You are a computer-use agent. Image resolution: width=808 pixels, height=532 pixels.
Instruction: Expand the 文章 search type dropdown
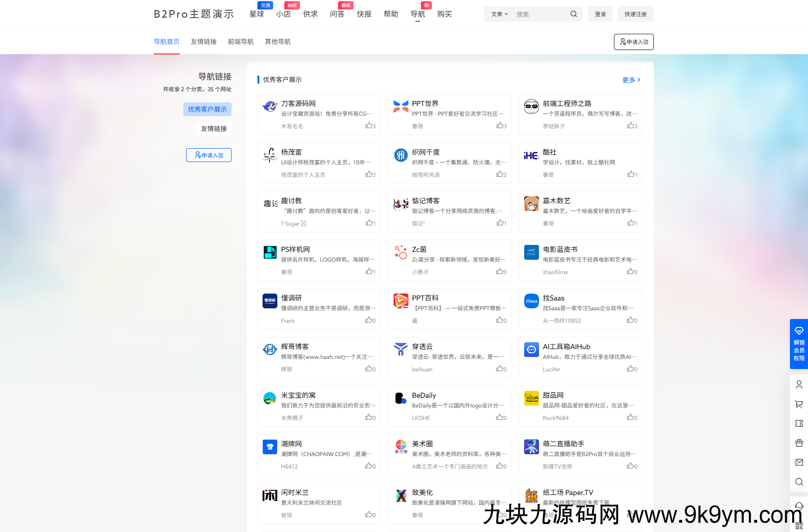coord(499,14)
